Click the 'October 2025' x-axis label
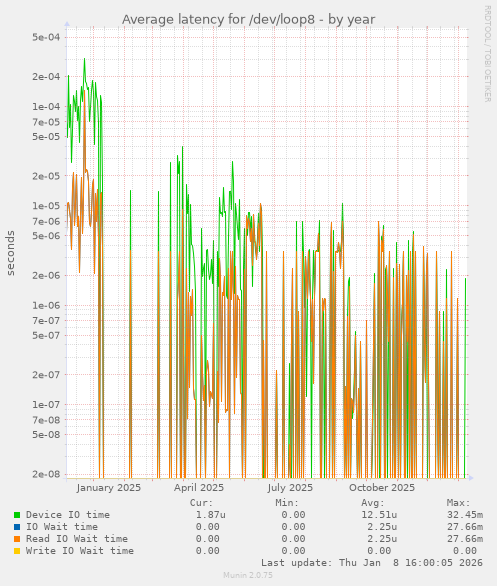 382,488
